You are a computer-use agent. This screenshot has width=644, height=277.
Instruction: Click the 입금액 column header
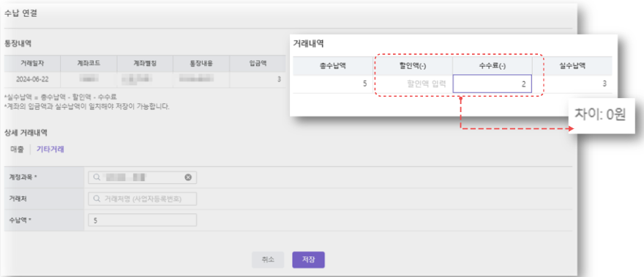(258, 63)
